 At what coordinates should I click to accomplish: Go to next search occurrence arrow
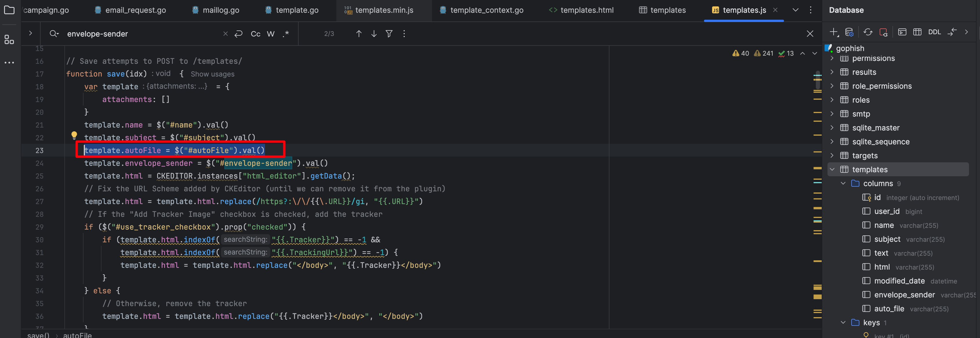click(x=374, y=34)
